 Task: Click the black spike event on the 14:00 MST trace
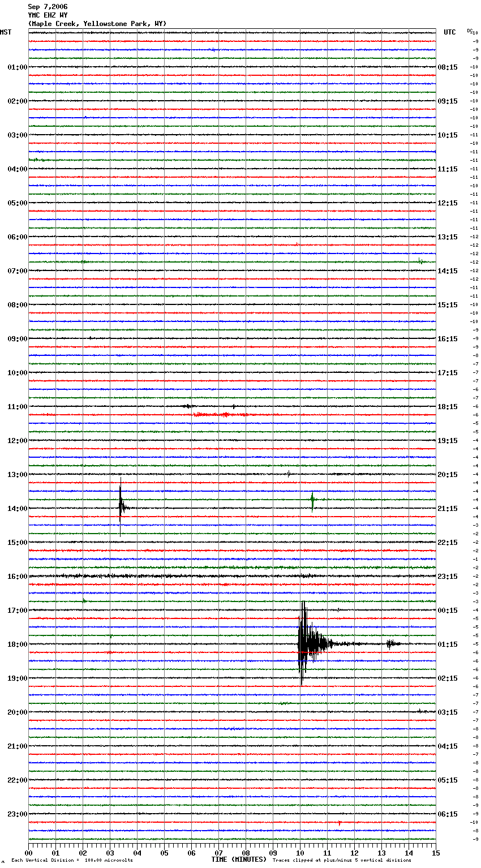(121, 506)
